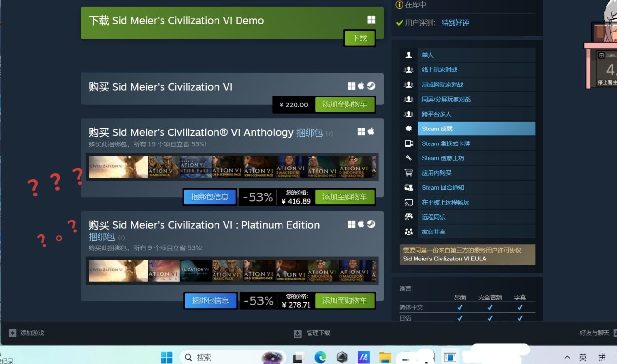Add the Platinum Edition (¥ 278.71) to cart
The image size is (617, 364).
pyautogui.click(x=345, y=300)
